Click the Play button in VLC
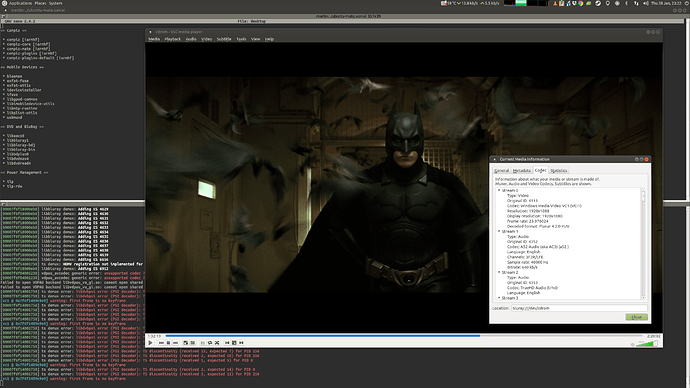Image resolution: width=690 pixels, height=388 pixels. [150, 343]
